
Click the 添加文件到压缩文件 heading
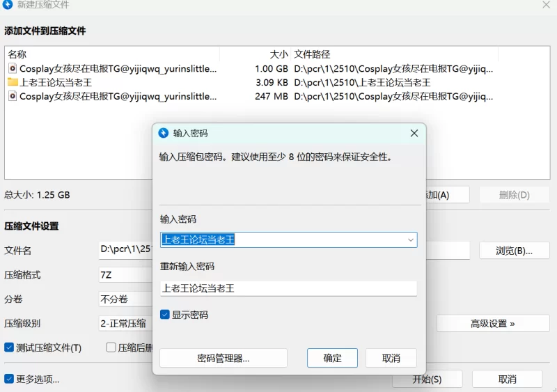coord(45,31)
